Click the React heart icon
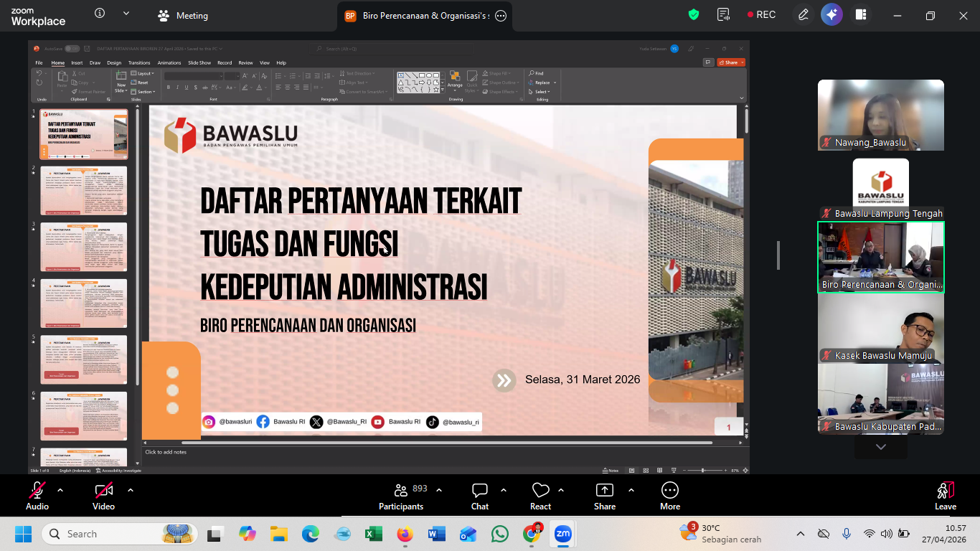The height and width of the screenshot is (551, 980). [x=540, y=496]
